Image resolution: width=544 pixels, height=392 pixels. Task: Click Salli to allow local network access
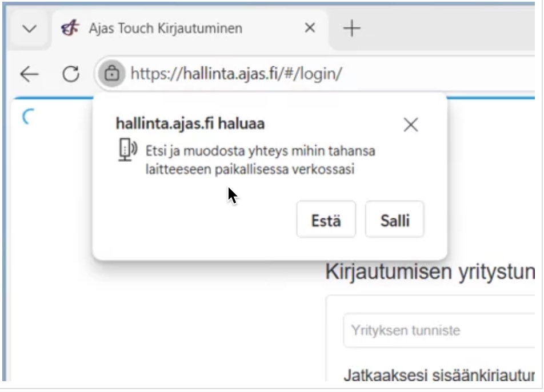(x=394, y=219)
